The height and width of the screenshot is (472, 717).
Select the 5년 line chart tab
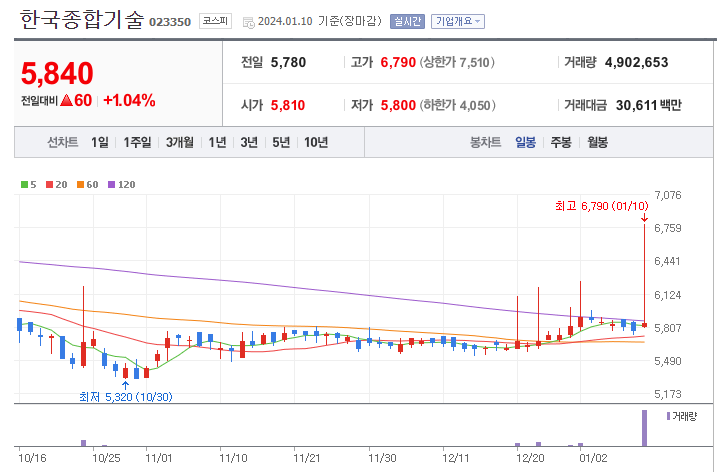(281, 142)
